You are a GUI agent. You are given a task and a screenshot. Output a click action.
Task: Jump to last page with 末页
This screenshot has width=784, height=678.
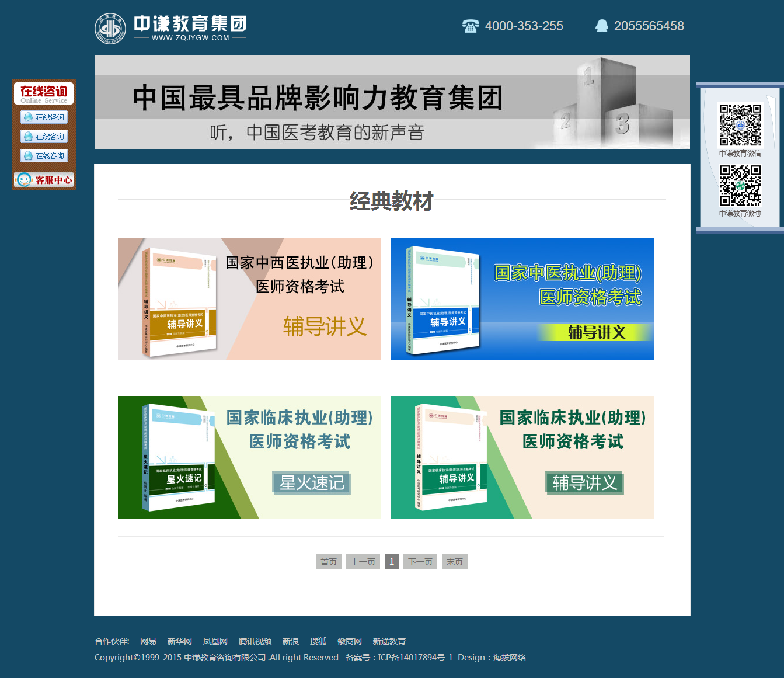tap(455, 562)
